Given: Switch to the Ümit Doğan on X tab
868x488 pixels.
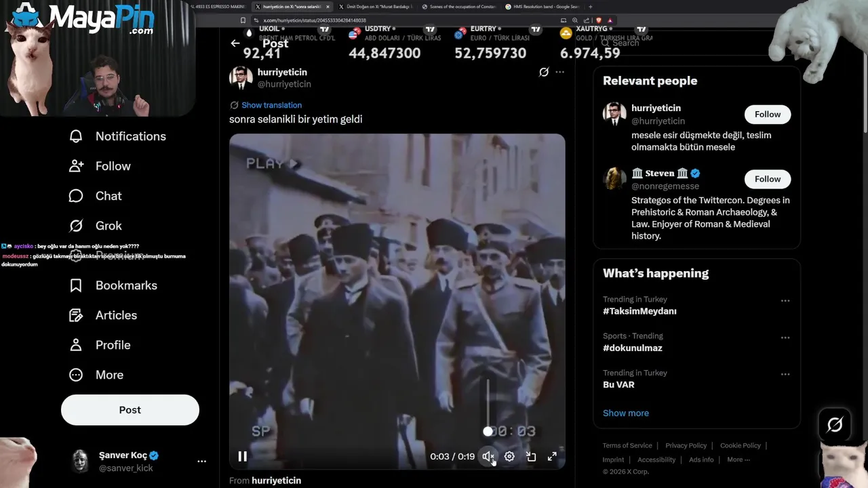Looking at the screenshot, I should 376,7.
